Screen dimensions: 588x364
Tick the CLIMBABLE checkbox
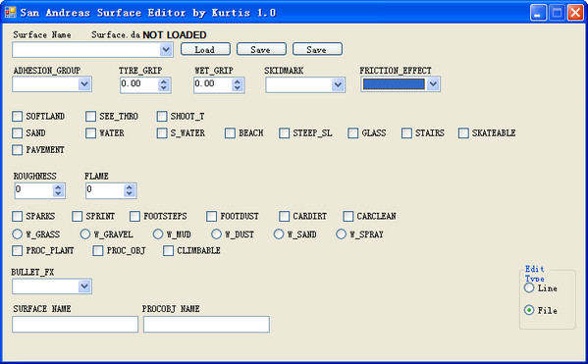[x=169, y=250]
